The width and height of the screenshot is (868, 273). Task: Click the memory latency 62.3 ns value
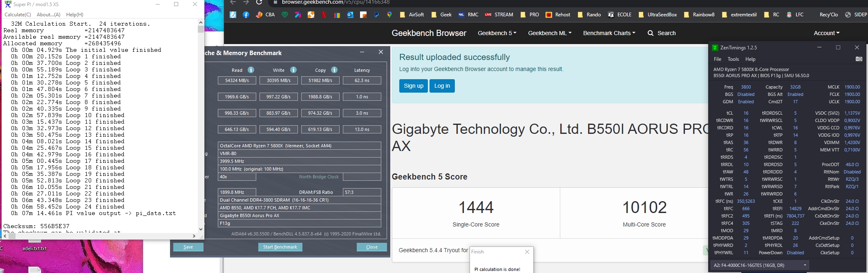362,80
